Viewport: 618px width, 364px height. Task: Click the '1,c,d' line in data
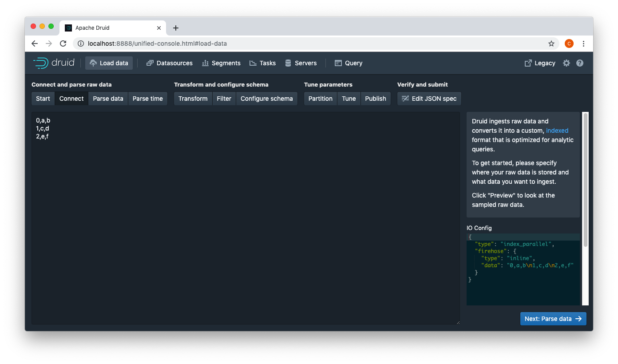42,128
